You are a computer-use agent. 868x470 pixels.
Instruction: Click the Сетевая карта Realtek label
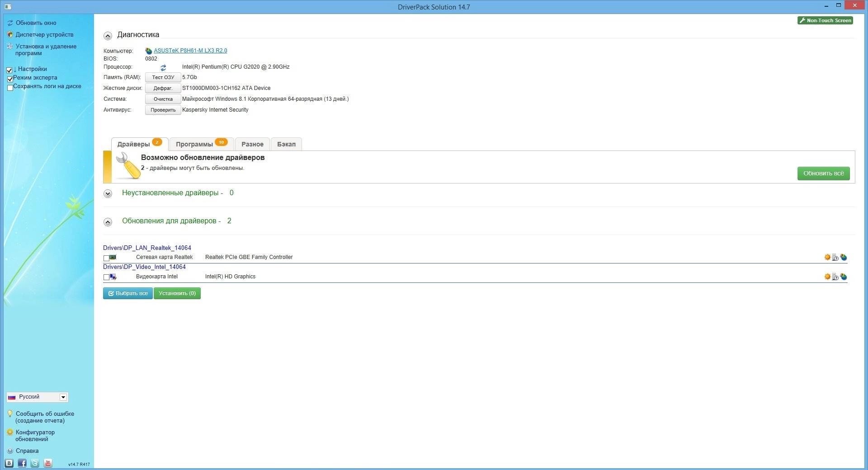click(x=164, y=257)
